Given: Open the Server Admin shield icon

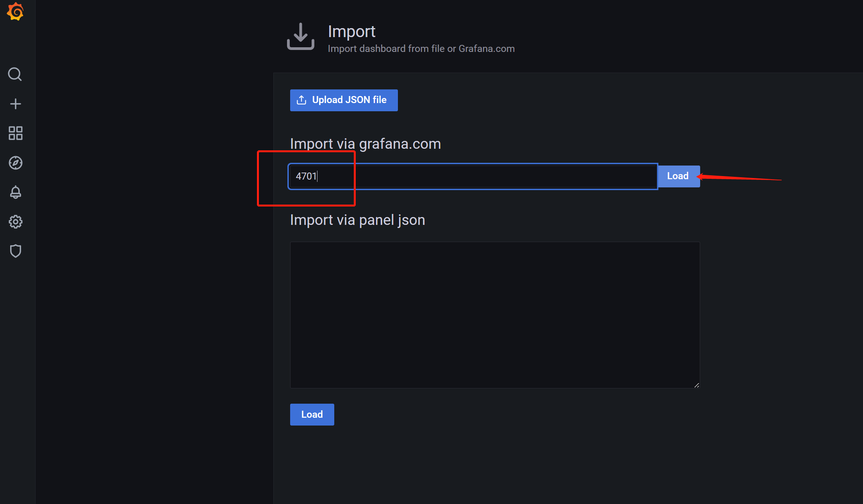Looking at the screenshot, I should pyautogui.click(x=16, y=251).
